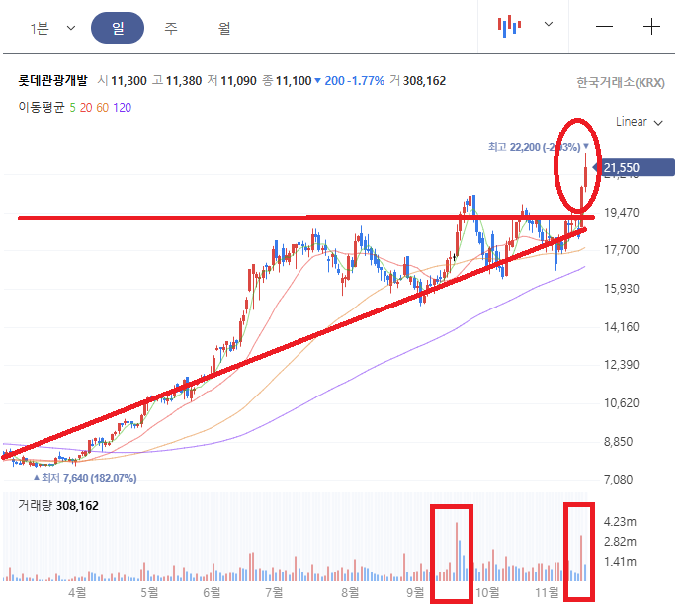The image size is (683, 616).
Task: Click the 최고 22,200 high marker
Action: pos(539,146)
